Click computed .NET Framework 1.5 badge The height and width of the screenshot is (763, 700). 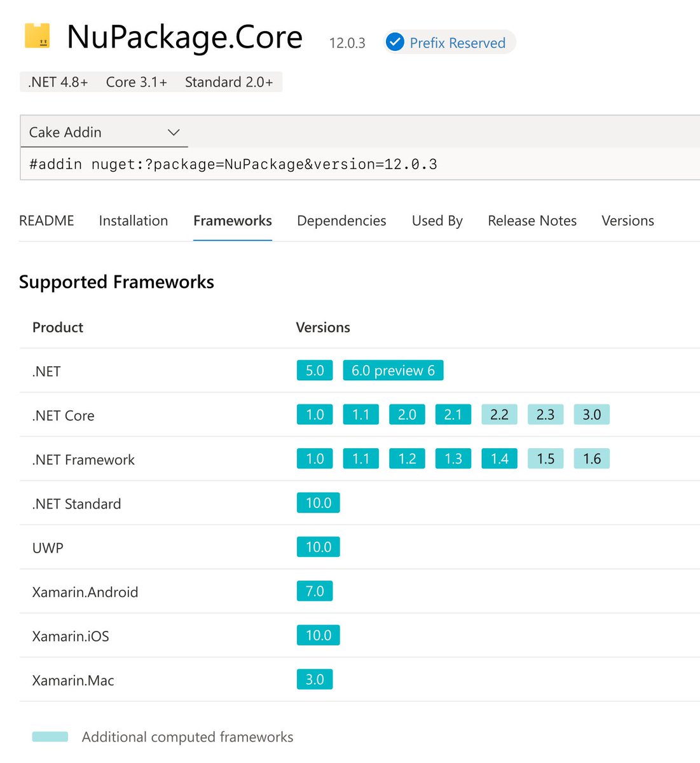(546, 458)
